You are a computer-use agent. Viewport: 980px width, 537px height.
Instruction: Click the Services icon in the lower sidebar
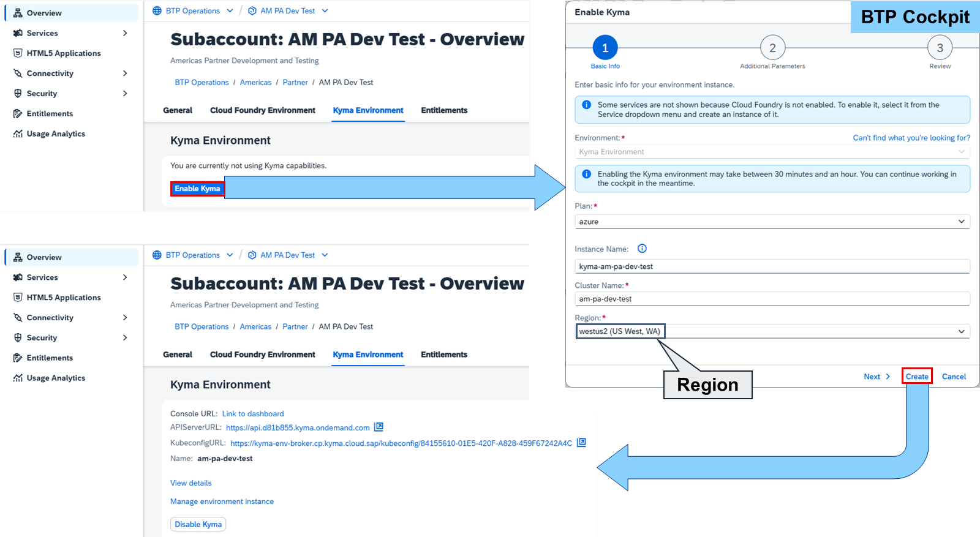pos(18,277)
